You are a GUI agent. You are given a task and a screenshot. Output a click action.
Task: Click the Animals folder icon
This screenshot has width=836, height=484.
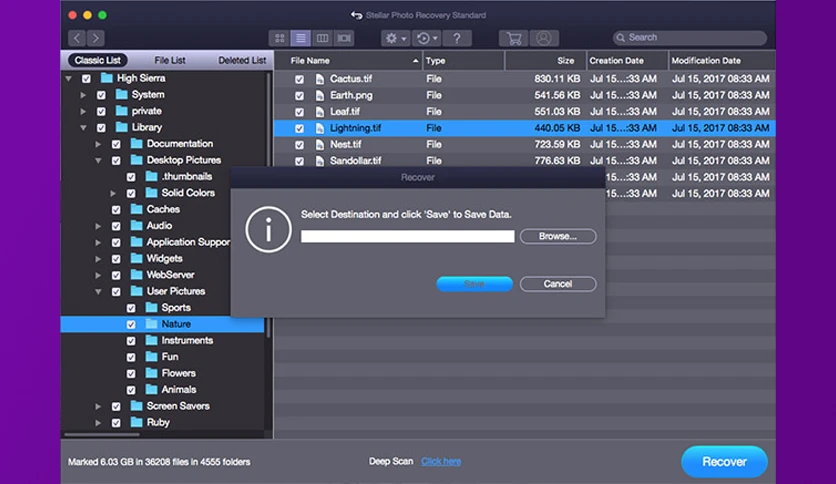151,390
